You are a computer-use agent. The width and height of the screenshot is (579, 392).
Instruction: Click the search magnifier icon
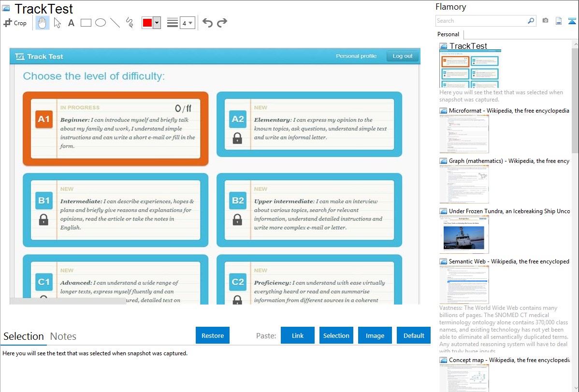[531, 21]
